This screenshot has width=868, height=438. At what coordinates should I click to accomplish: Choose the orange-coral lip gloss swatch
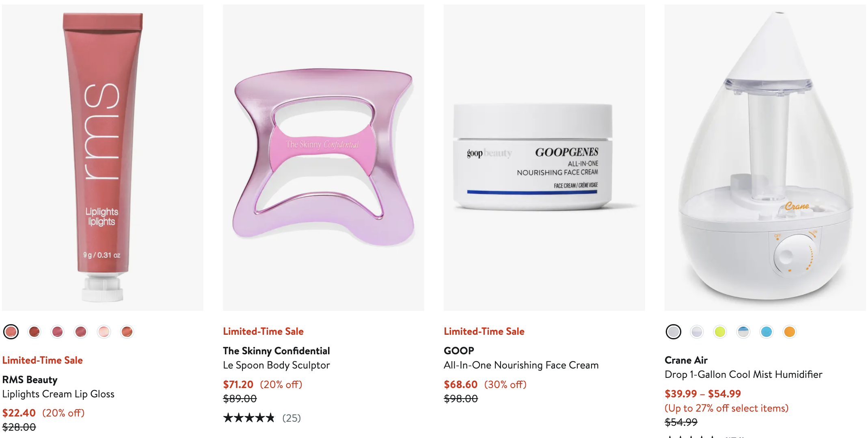pos(127,332)
